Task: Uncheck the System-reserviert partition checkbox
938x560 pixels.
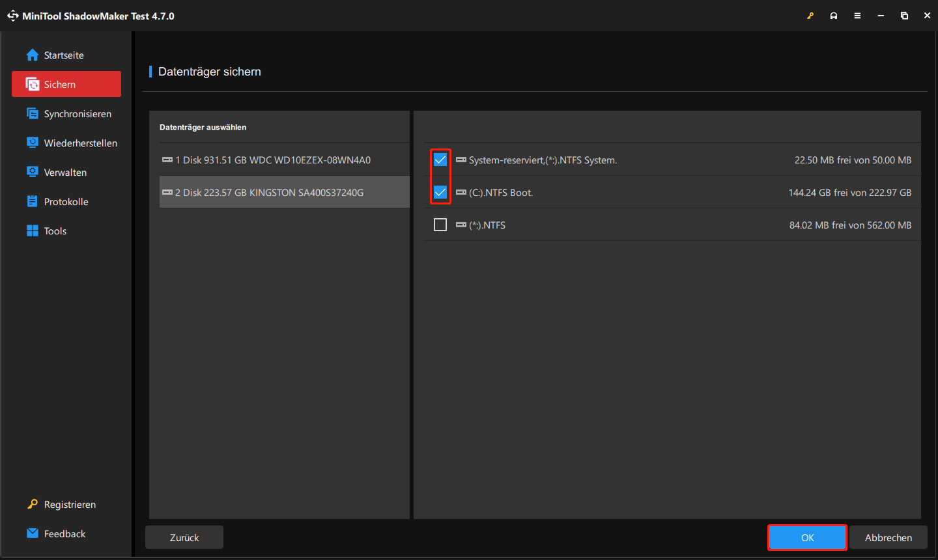Action: [x=440, y=160]
